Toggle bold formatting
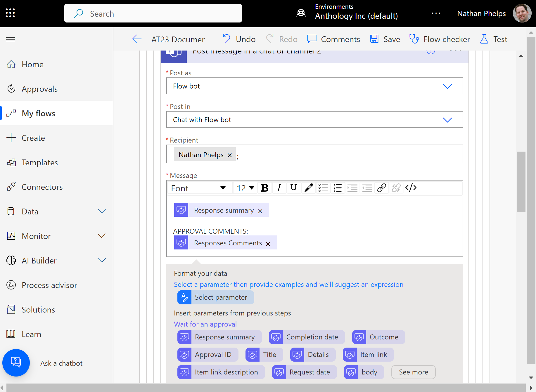The image size is (536, 392). coord(265,188)
